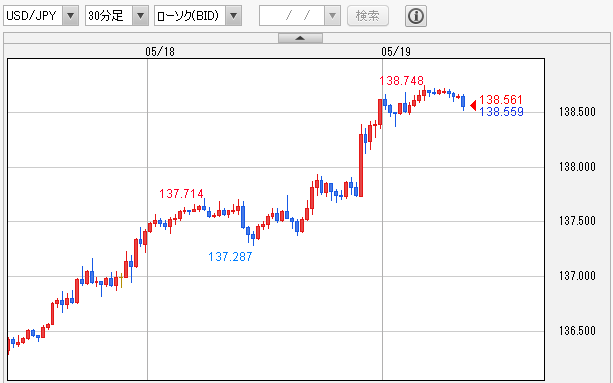This screenshot has width=613, height=383.
Task: Click the 137.500 axis label
Action: coord(577,221)
